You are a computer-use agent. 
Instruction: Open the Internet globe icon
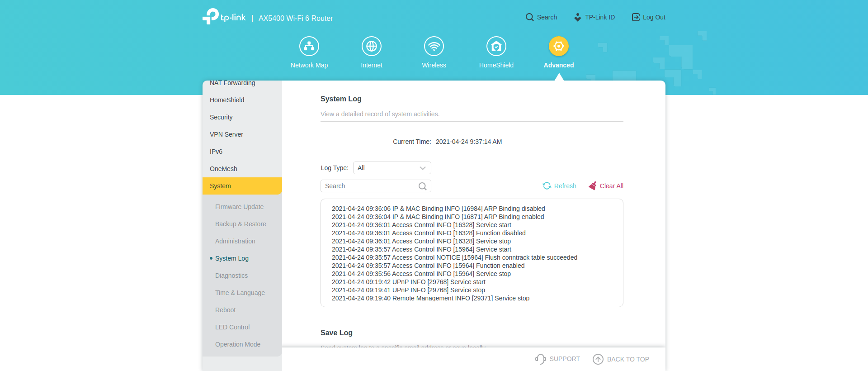[x=372, y=46]
